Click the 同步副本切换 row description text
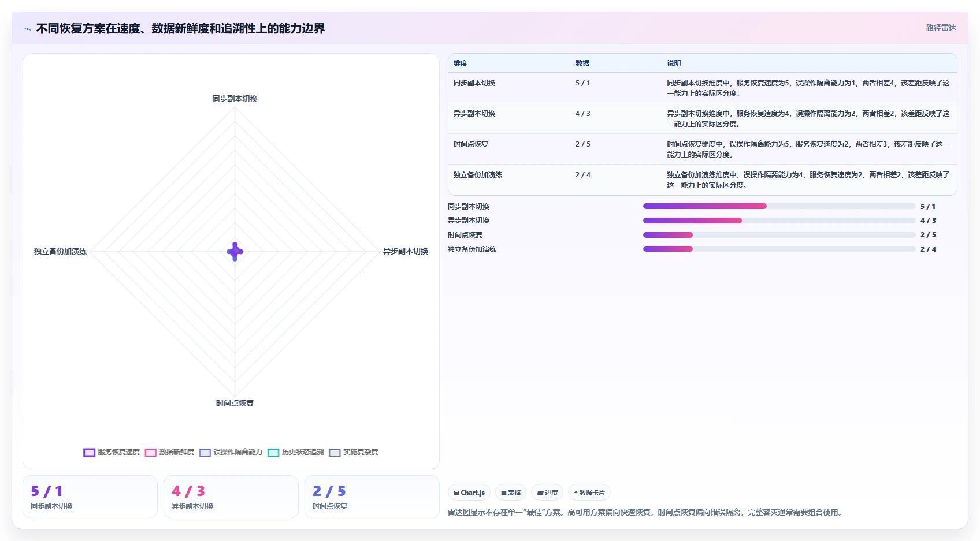 coord(808,88)
